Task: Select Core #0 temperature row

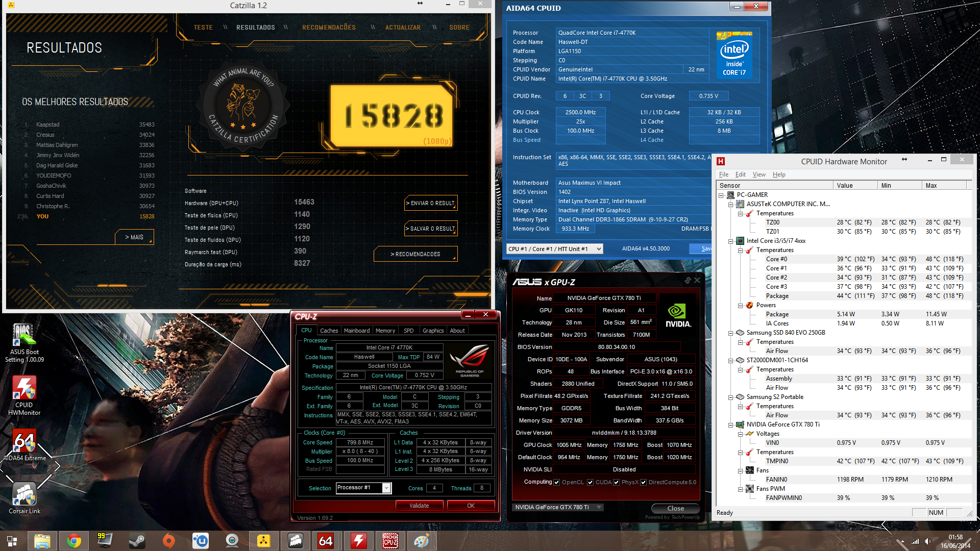Action: [866, 259]
